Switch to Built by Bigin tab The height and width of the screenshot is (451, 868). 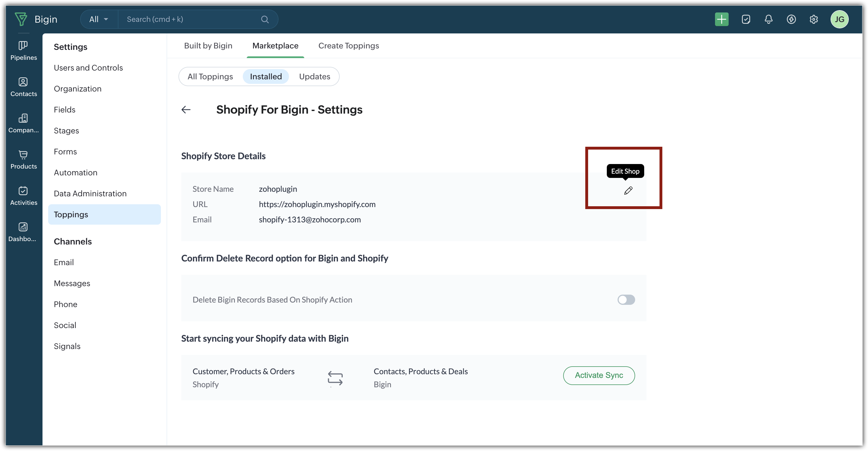click(208, 46)
